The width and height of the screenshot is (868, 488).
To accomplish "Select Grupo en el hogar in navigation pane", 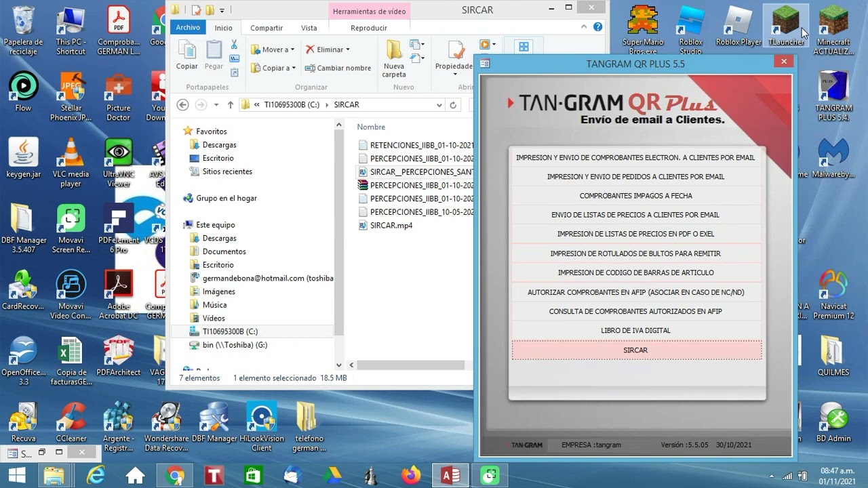I will (226, 199).
